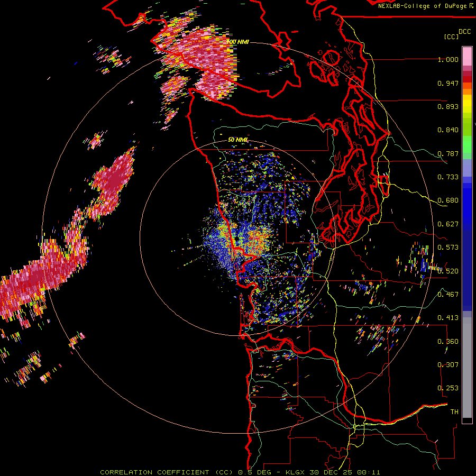Image resolution: width=476 pixels, height=476 pixels.
Task: Click the 0.253 scale value
Action: (448, 388)
